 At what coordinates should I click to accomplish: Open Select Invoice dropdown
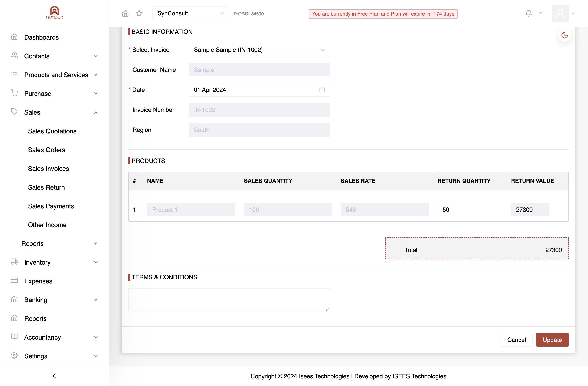259,50
